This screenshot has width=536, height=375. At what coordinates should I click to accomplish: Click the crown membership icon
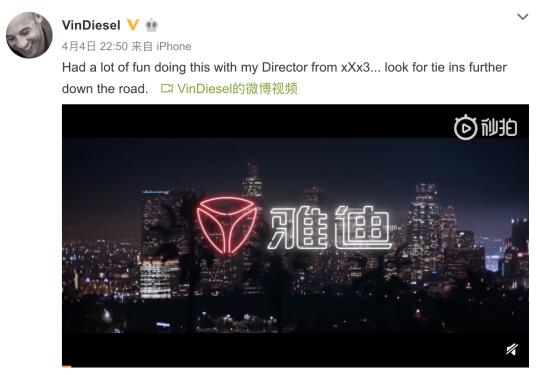tap(151, 25)
